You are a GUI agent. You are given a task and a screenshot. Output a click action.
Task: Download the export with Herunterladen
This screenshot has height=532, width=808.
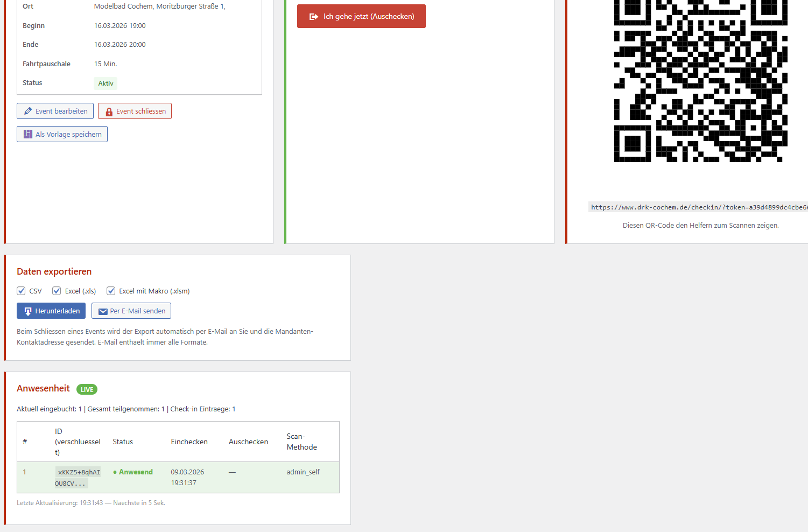coord(51,311)
